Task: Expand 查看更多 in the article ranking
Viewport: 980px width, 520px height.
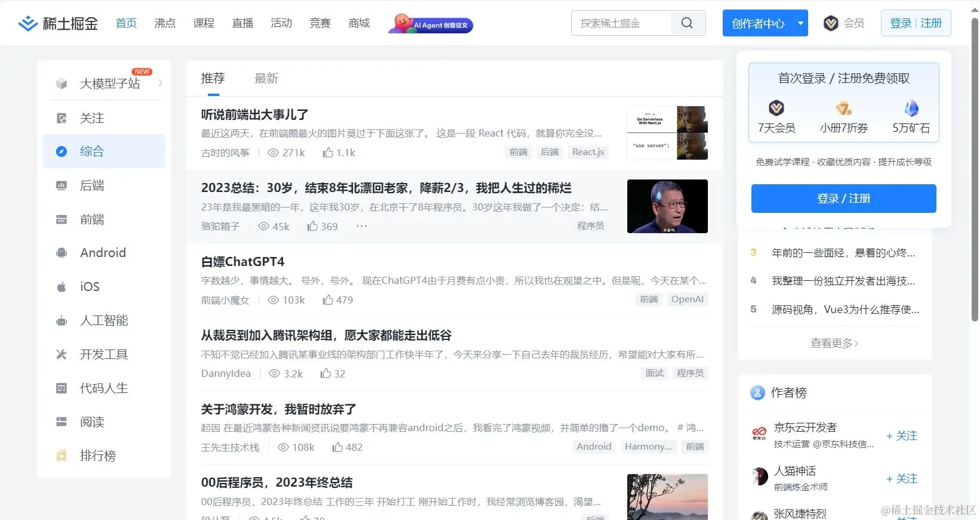Action: 834,343
